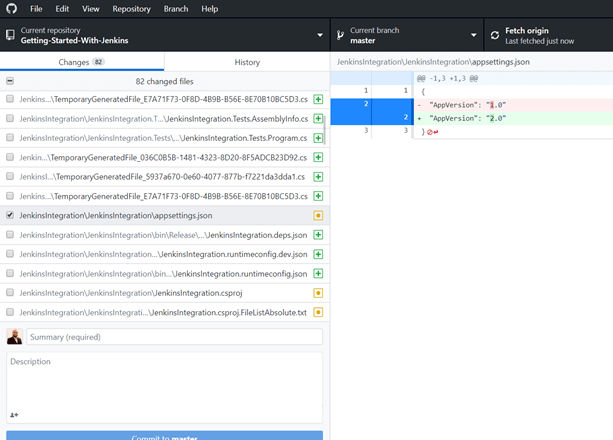Check the JenkinsIntegration.runtimeconfig.dev.json checkbox
This screenshot has width=613, height=440.
pos(10,254)
